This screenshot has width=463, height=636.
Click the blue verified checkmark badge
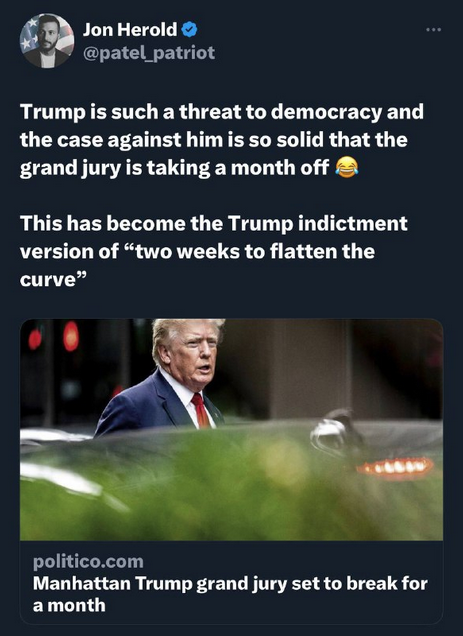[x=189, y=30]
